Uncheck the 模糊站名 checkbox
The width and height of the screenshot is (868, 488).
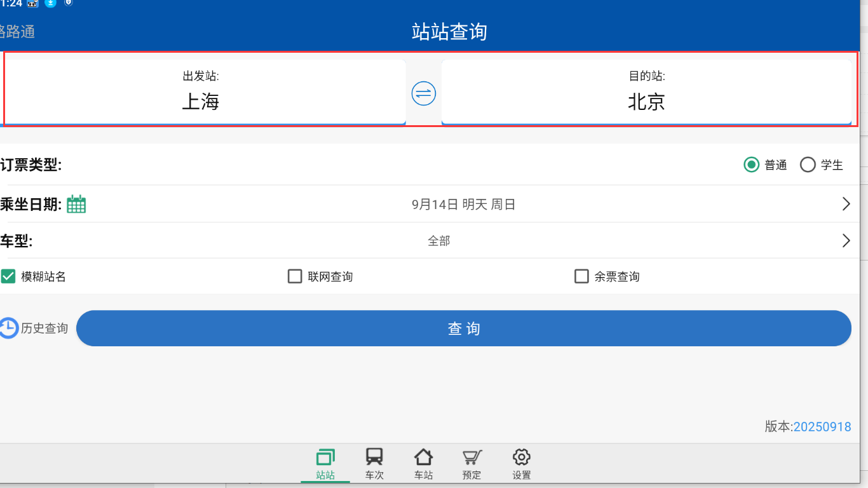pyautogui.click(x=8, y=276)
